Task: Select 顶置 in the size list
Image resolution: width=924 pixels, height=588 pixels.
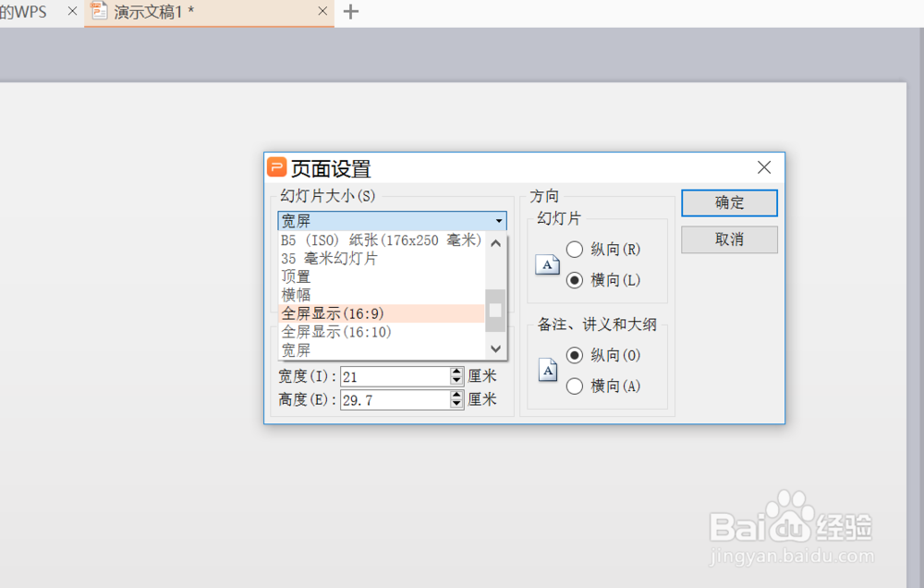Action: (382, 276)
